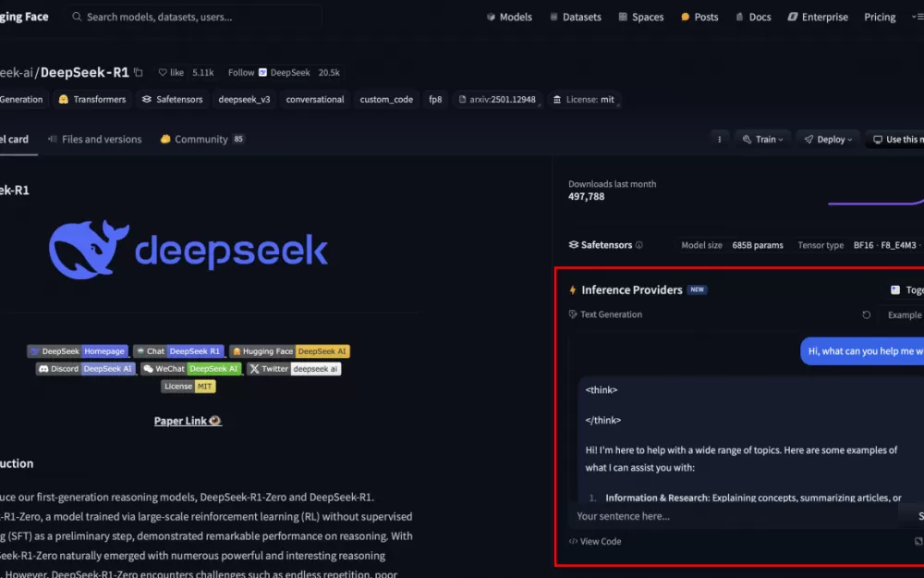924x578 pixels.
Task: Select the deepseek_v3 tag
Action: 244,99
